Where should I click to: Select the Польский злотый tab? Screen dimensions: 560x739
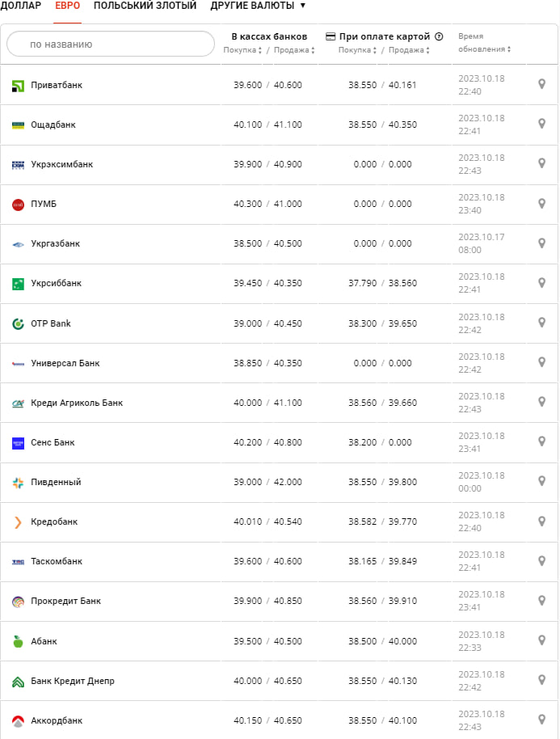coord(145,6)
